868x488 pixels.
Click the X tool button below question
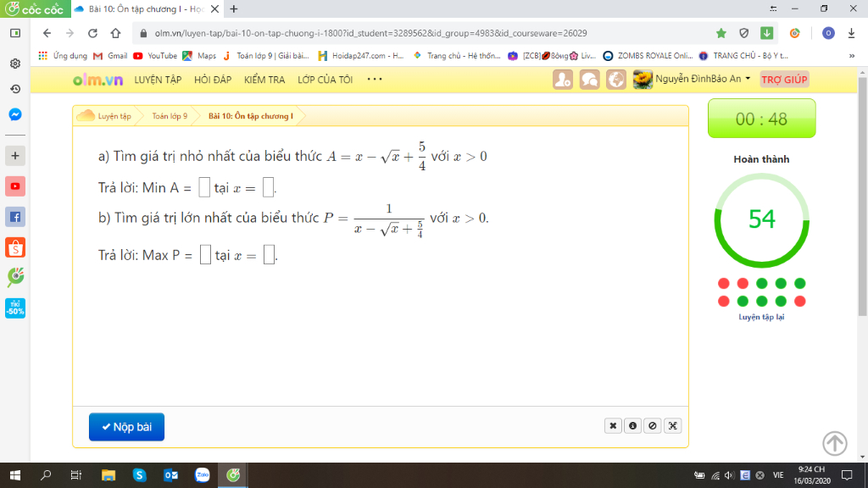(613, 425)
